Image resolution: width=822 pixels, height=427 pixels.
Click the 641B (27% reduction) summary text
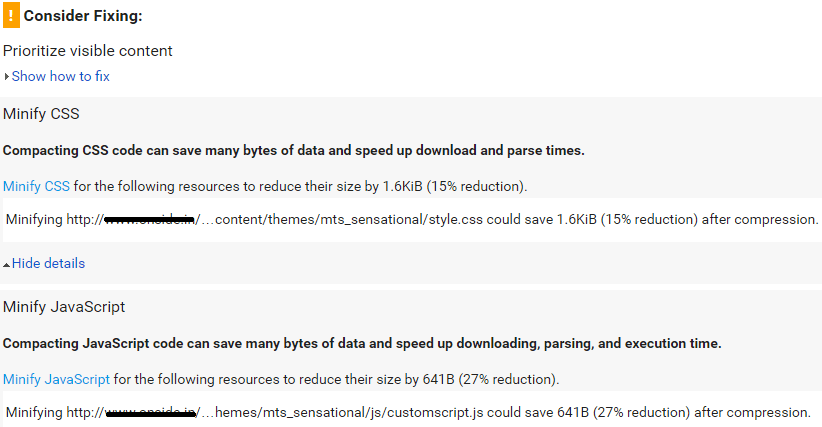tap(491, 379)
